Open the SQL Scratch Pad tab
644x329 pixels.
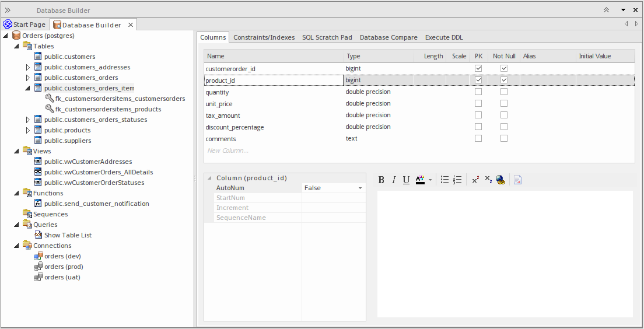tap(327, 37)
